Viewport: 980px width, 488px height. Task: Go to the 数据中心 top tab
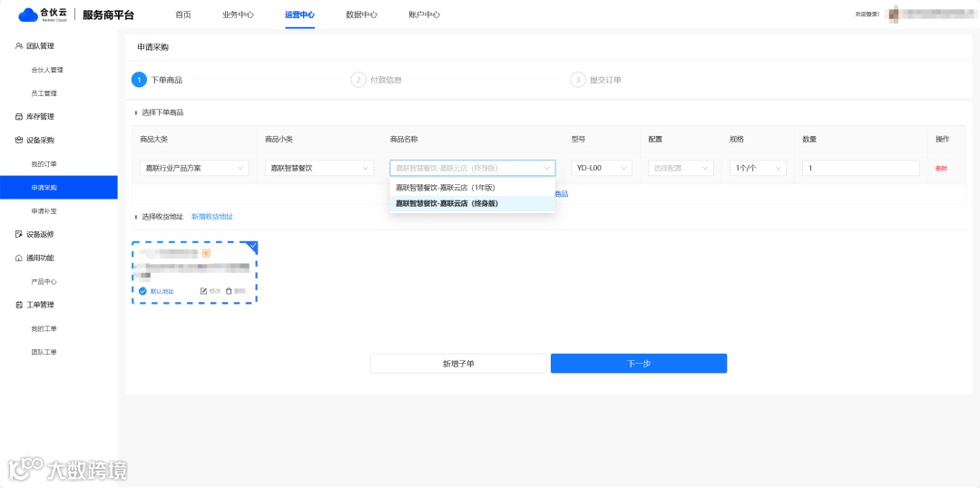pos(362,15)
